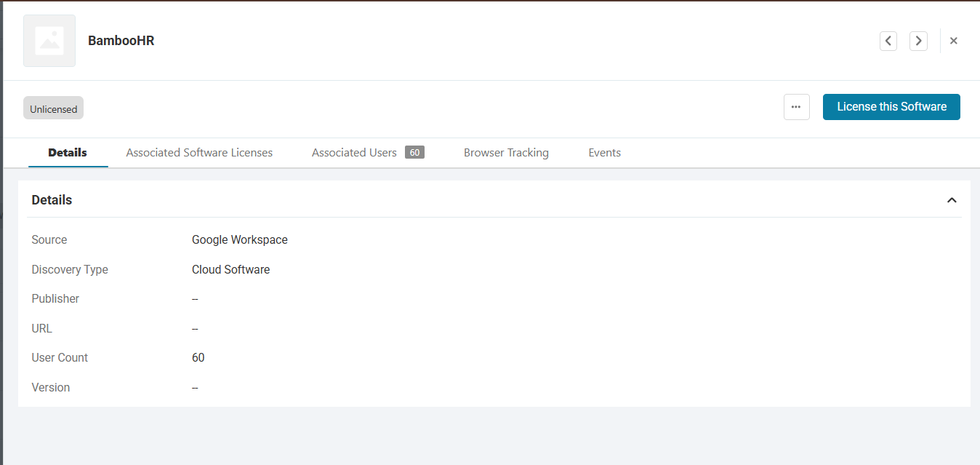Open the Events tab
This screenshot has height=465, width=980.
coord(604,153)
